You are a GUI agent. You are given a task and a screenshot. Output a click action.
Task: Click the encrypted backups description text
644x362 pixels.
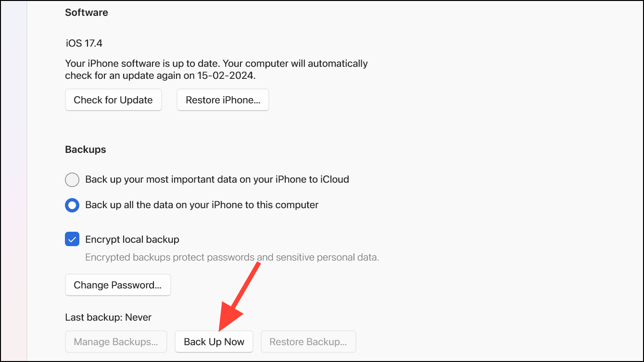tap(232, 257)
